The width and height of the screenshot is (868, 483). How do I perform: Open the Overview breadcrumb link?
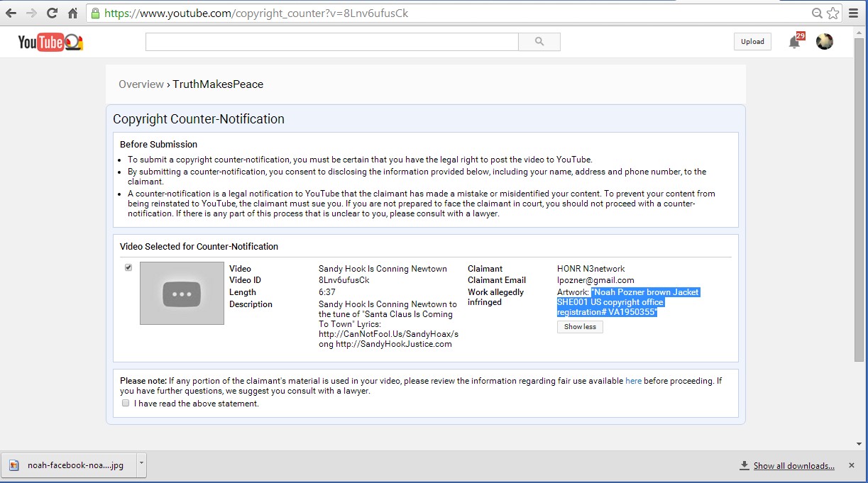(x=141, y=84)
